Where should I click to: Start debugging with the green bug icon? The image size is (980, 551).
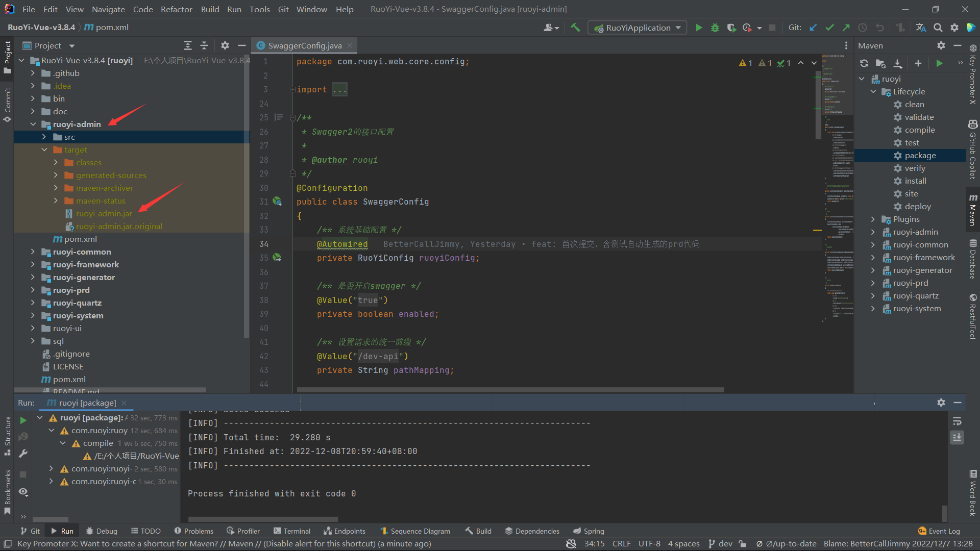tap(715, 28)
